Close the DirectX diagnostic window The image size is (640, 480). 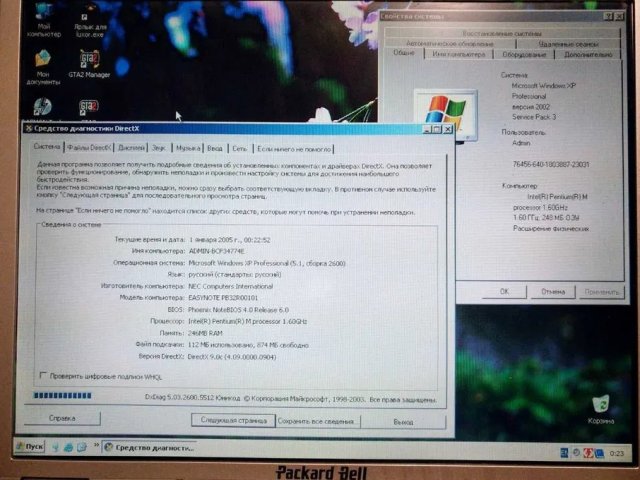coord(448,129)
